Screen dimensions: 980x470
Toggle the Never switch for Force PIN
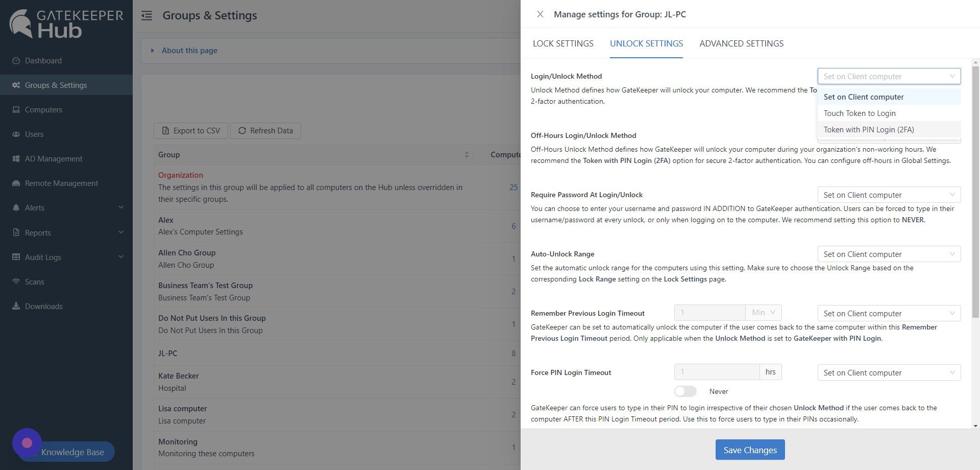(685, 391)
